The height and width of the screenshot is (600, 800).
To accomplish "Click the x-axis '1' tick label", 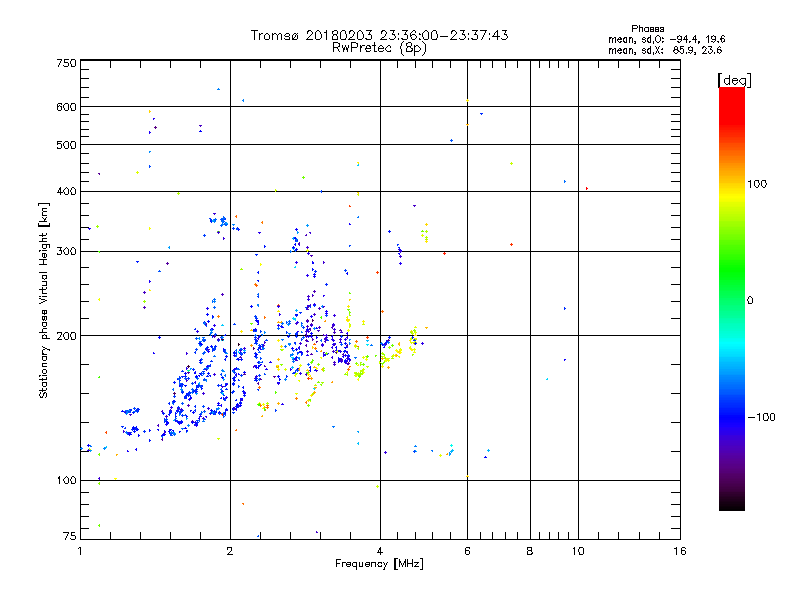I will [80, 551].
